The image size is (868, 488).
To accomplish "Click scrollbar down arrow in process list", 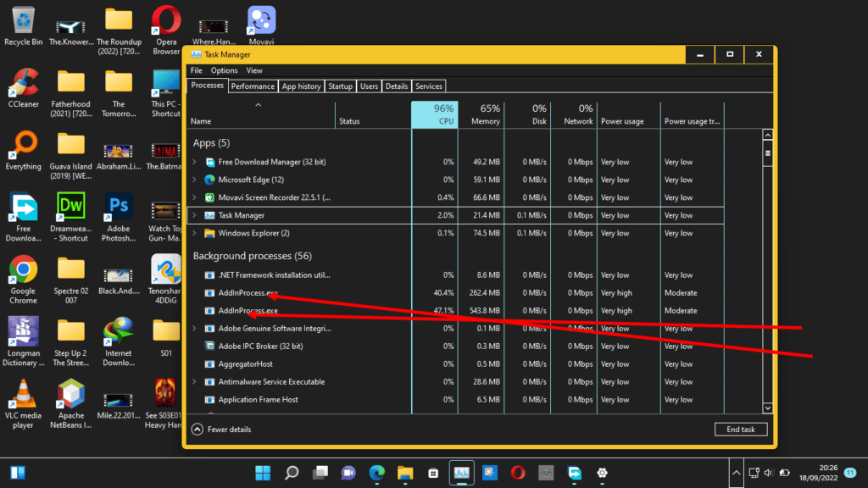I will [767, 408].
